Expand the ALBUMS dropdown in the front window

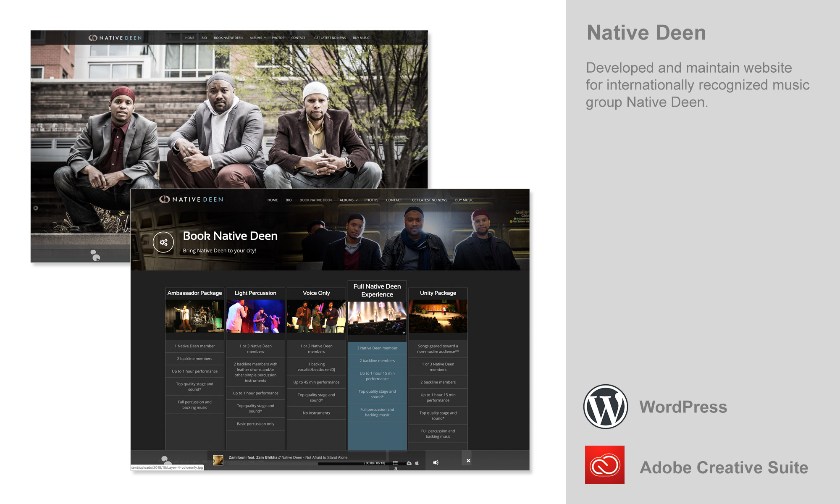coord(349,200)
